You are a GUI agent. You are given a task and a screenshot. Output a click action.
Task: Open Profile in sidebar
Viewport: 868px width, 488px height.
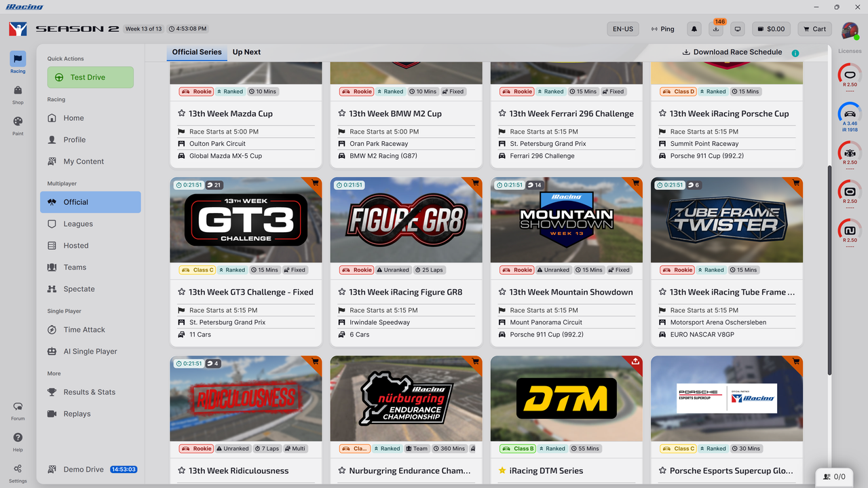(90, 140)
